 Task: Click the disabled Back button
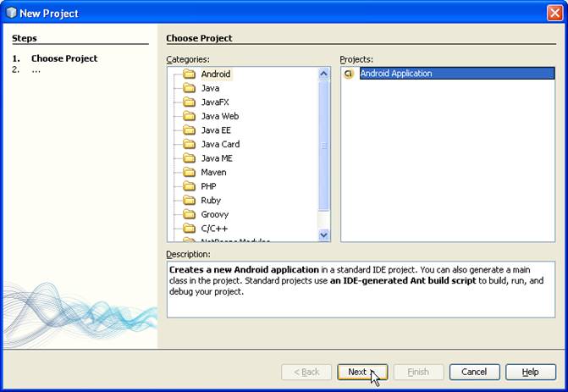pos(306,372)
